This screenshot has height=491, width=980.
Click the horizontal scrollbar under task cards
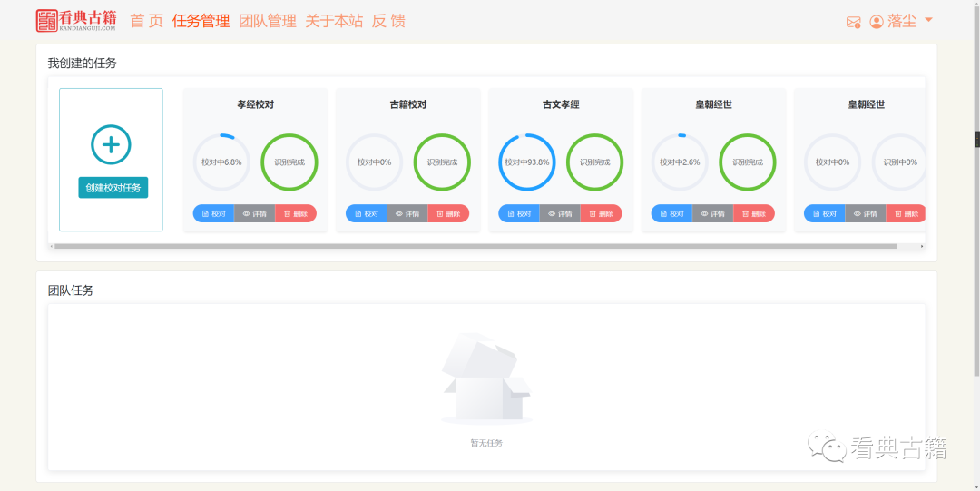click(x=475, y=247)
